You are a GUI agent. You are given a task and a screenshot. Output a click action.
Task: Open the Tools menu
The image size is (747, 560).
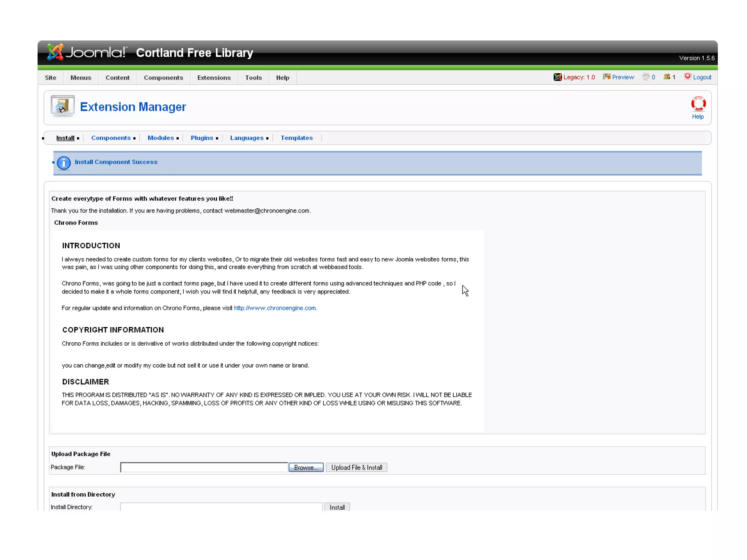coord(253,78)
